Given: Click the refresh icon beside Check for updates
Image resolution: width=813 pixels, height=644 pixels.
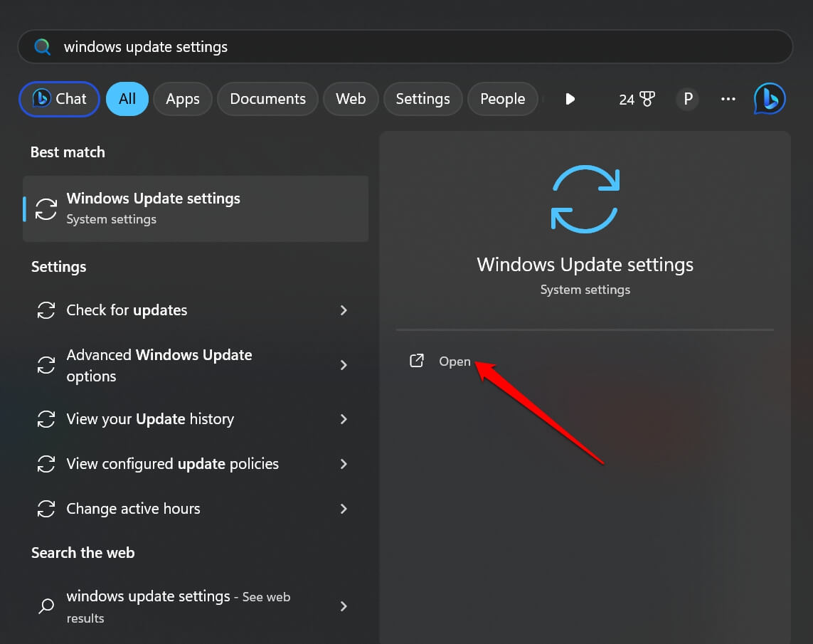Looking at the screenshot, I should pyautogui.click(x=46, y=310).
